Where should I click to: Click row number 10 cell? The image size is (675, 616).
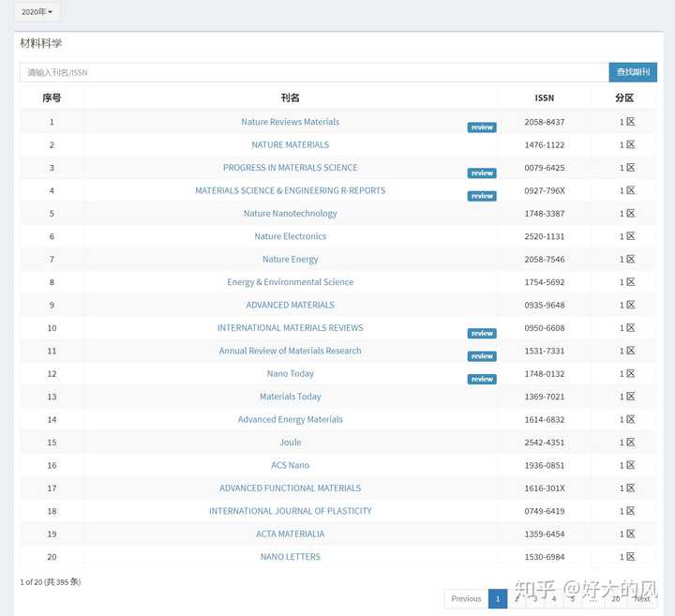click(52, 328)
